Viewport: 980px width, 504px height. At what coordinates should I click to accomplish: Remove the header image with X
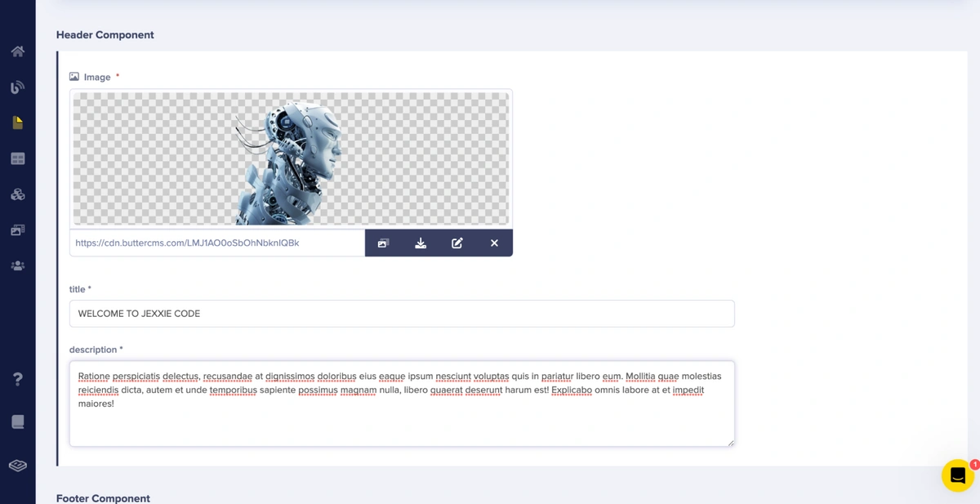pos(494,243)
